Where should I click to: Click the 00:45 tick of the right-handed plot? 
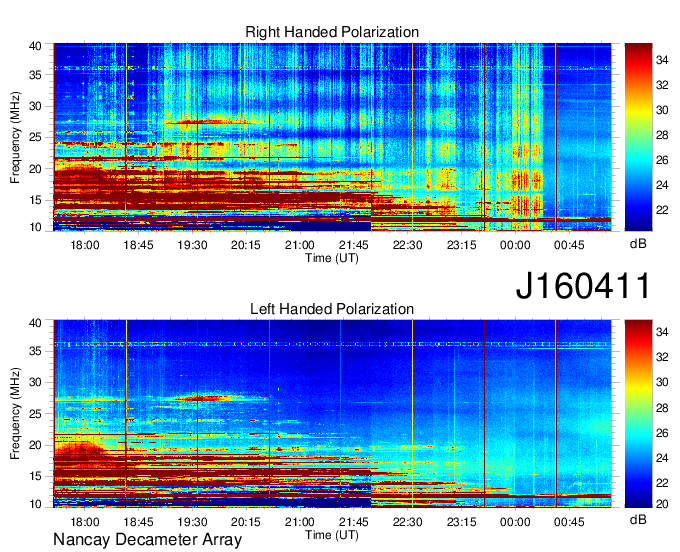click(x=569, y=245)
